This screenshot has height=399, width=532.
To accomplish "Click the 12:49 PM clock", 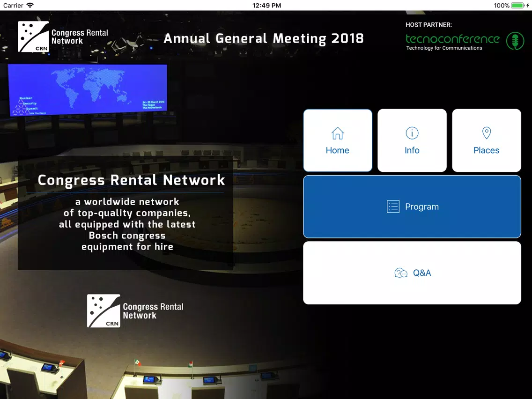I will [x=266, y=6].
